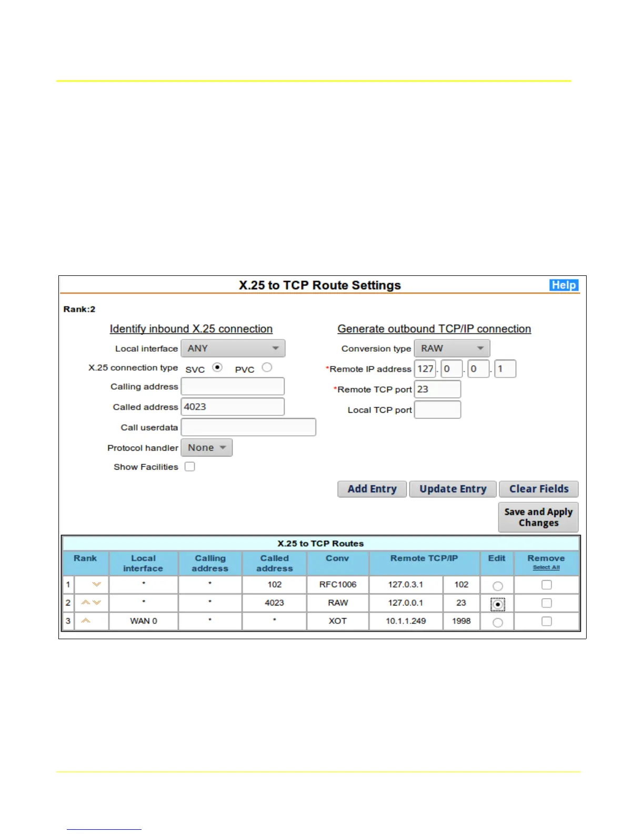Click the Add Entry button
Viewport: 644px width, 834px height.
coord(372,489)
